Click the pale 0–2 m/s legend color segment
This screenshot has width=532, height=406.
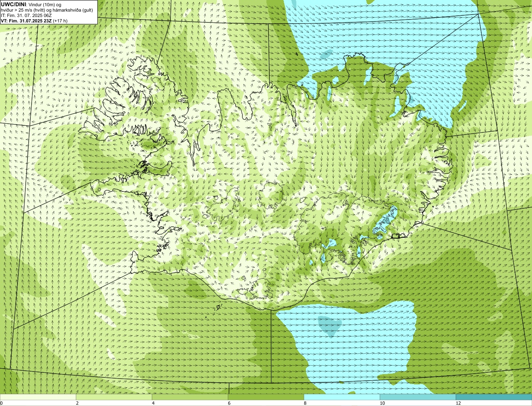pos(38,397)
